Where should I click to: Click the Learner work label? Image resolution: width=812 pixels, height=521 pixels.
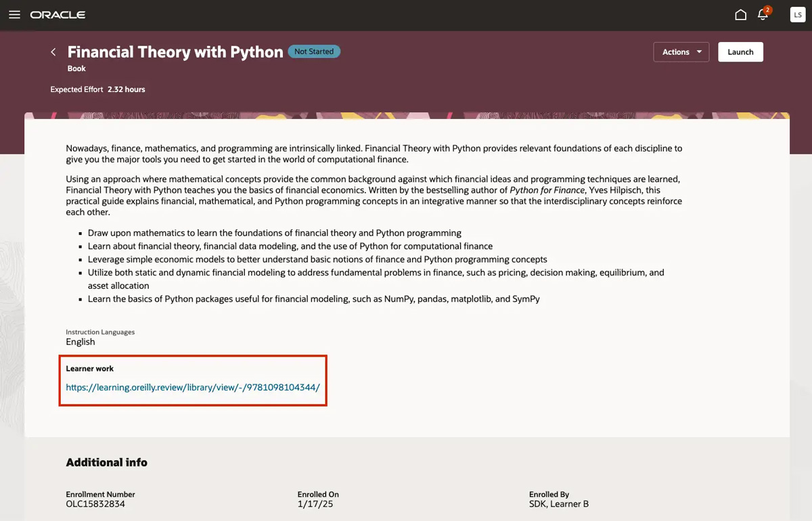click(x=90, y=369)
